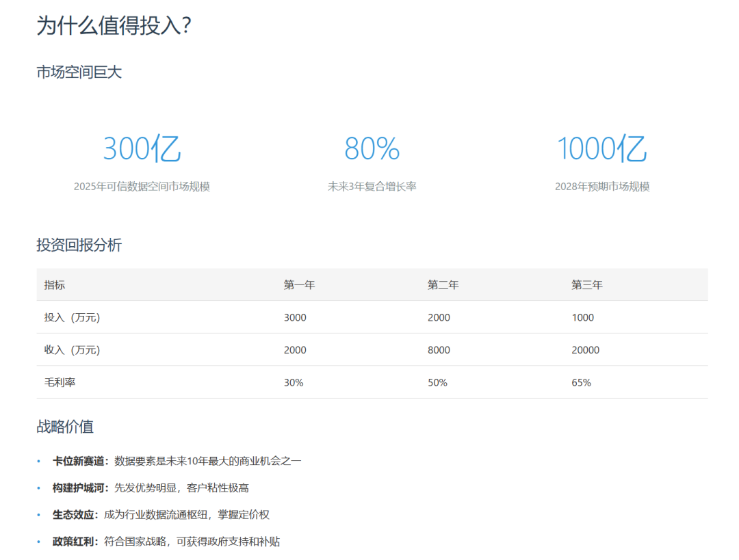Select caption 2028年预期市场规模
This screenshot has height=560, width=739.
(602, 187)
